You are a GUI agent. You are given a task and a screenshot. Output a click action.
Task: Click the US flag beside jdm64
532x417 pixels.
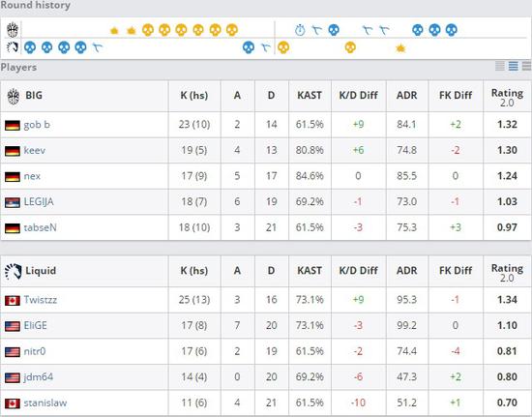[13, 377]
